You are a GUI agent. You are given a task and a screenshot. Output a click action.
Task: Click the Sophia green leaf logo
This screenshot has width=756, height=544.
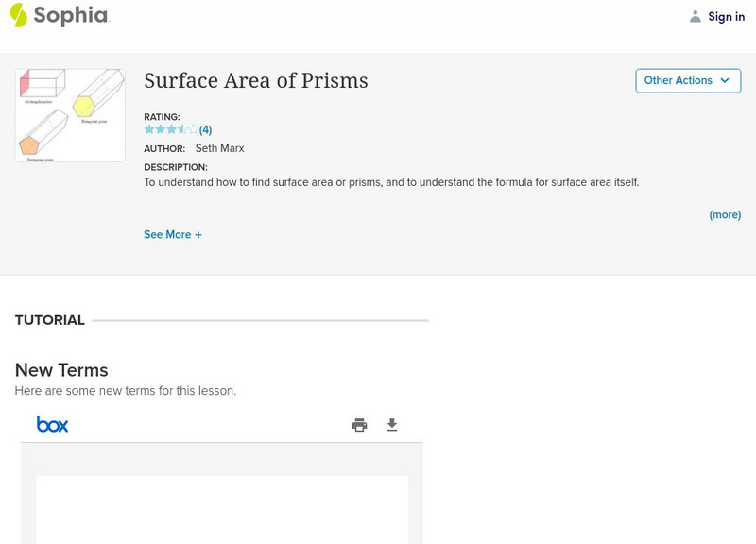(x=19, y=15)
